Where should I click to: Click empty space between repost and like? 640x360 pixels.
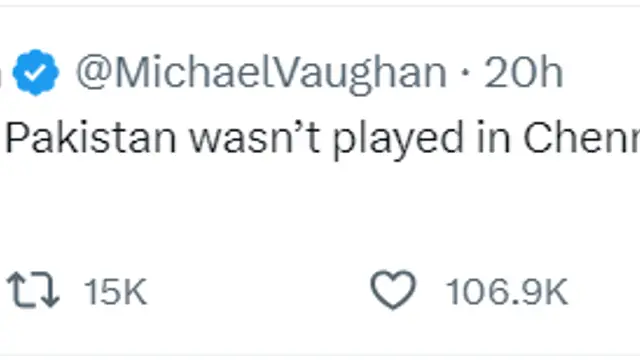pos(257,291)
